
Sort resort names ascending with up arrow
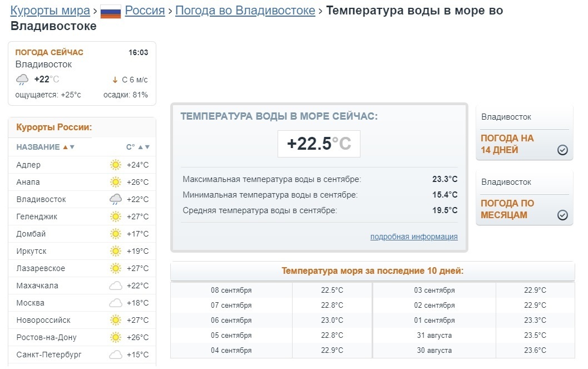(65, 147)
